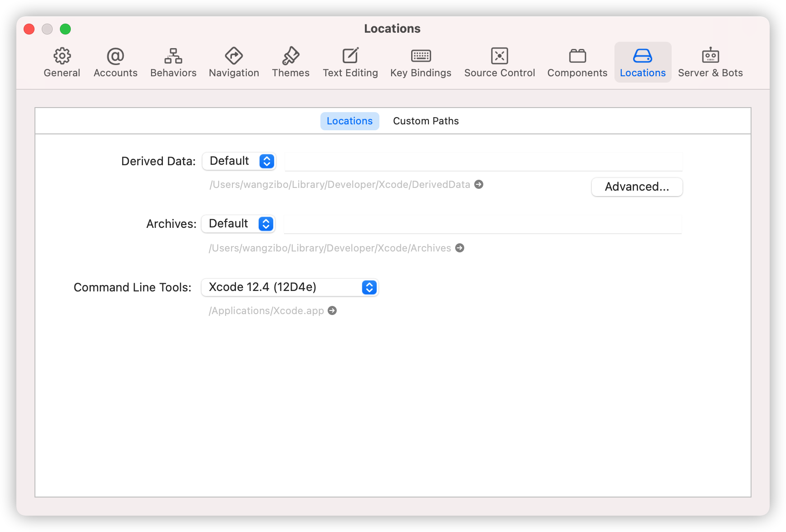Switch to the Custom Paths tab
Viewport: 786px width, 532px height.
pos(426,121)
